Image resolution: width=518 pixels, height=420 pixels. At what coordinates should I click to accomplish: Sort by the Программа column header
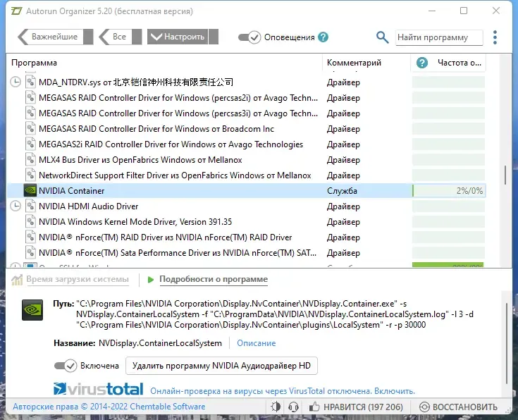[x=164, y=63]
